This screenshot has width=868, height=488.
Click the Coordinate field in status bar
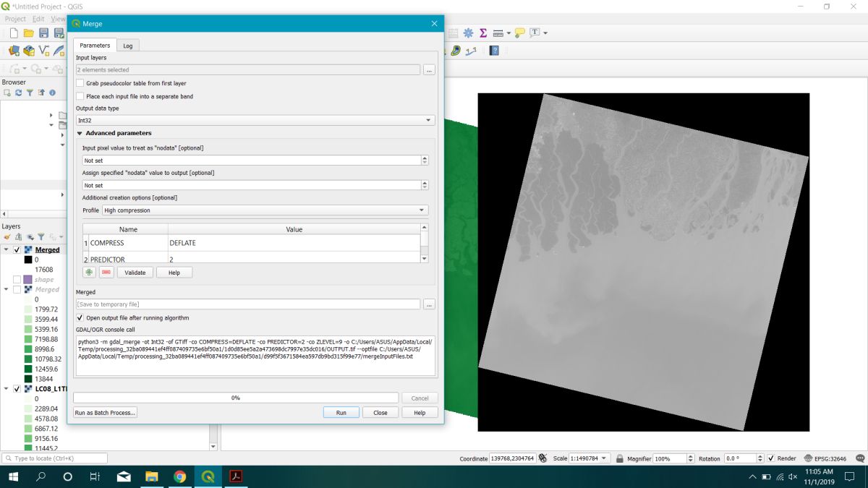coord(513,458)
